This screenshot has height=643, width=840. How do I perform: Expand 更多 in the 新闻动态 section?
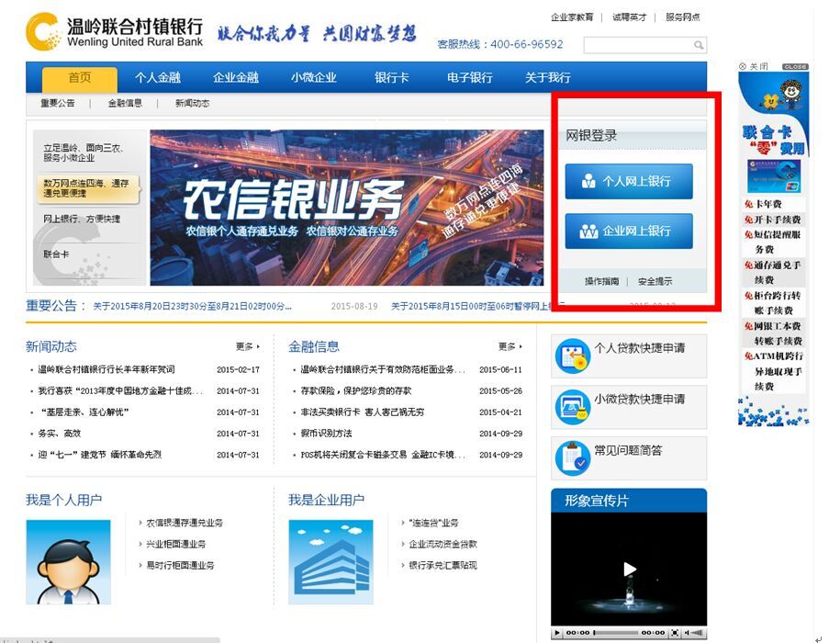coord(247,347)
